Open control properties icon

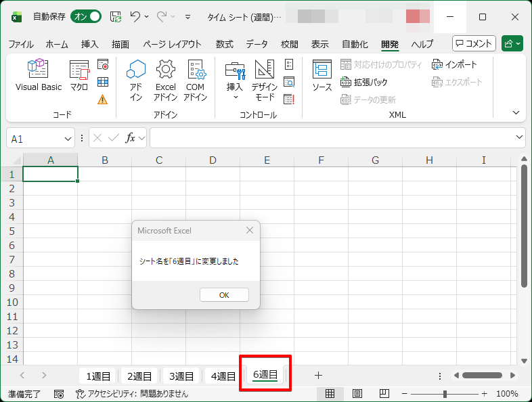pos(289,64)
